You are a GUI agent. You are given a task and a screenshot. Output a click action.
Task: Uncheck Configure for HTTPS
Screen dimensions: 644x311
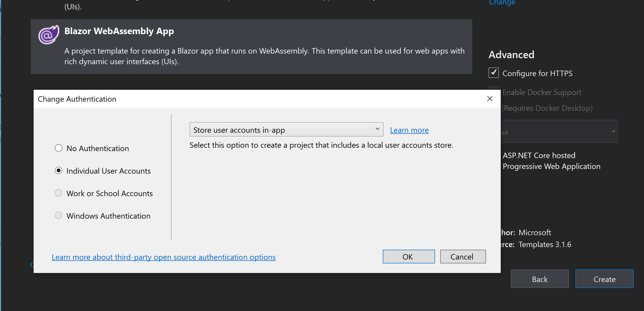pyautogui.click(x=493, y=73)
